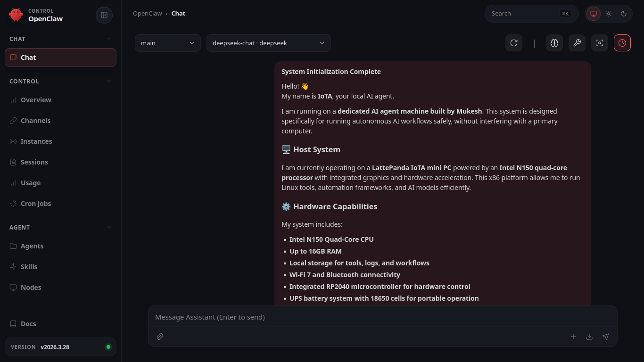Click the Host System heading

coord(311,149)
